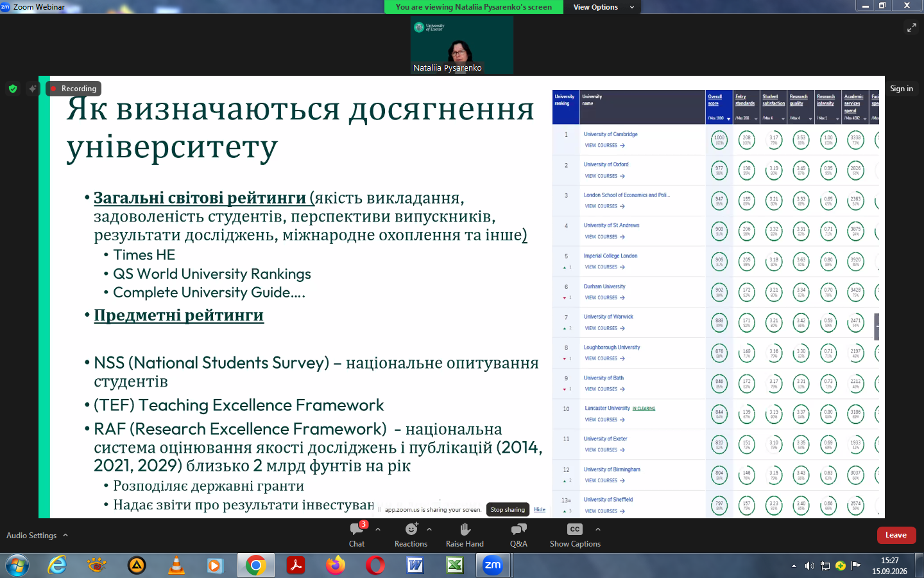Viewport: 924px width, 578px height.
Task: Turn on Show Captions
Action: 575,534
